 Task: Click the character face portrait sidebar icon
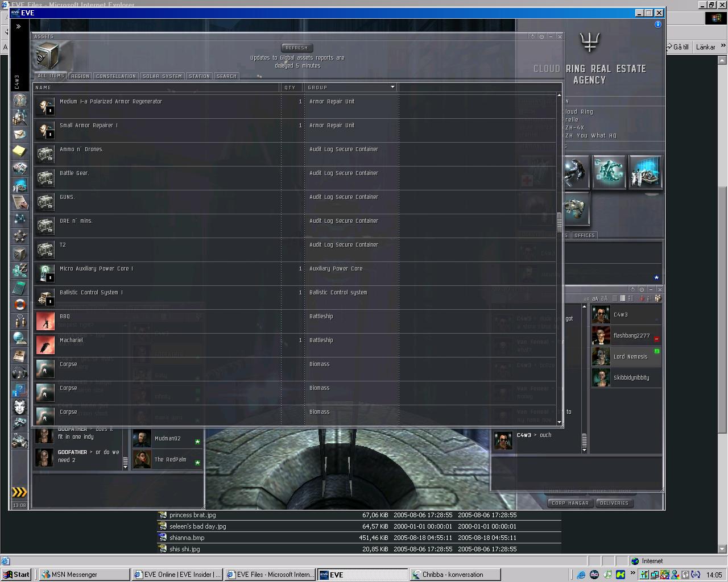click(x=20, y=407)
